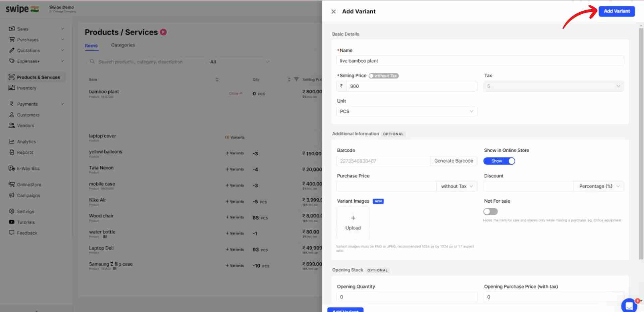The width and height of the screenshot is (644, 312).
Task: Toggle Selling Price without Tax switch
Action: click(x=383, y=76)
